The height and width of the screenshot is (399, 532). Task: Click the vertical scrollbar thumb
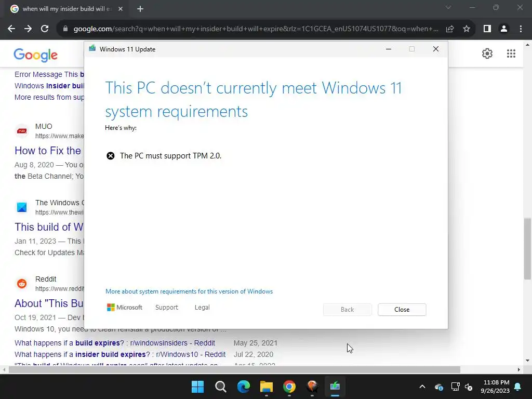pyautogui.click(x=527, y=249)
